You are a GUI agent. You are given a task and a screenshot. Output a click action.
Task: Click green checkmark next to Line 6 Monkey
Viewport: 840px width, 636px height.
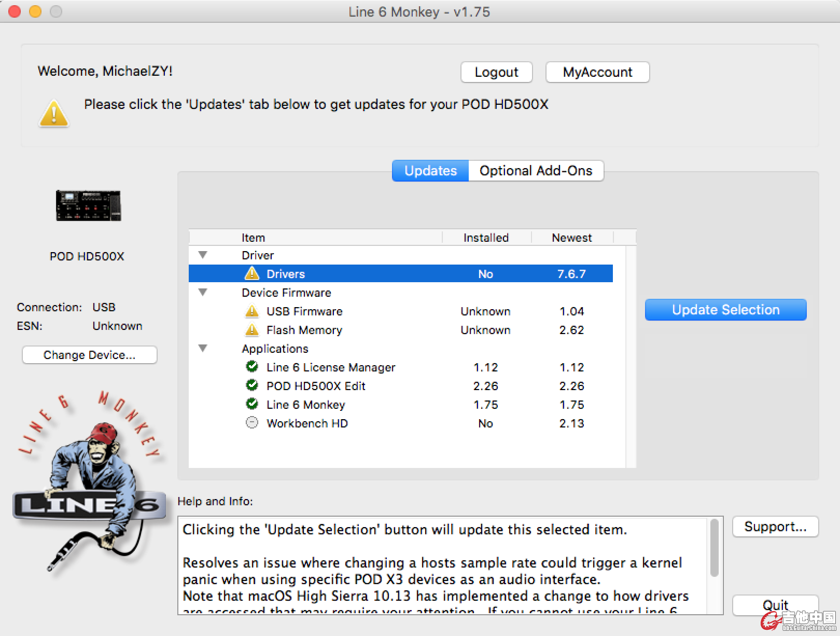pyautogui.click(x=251, y=404)
